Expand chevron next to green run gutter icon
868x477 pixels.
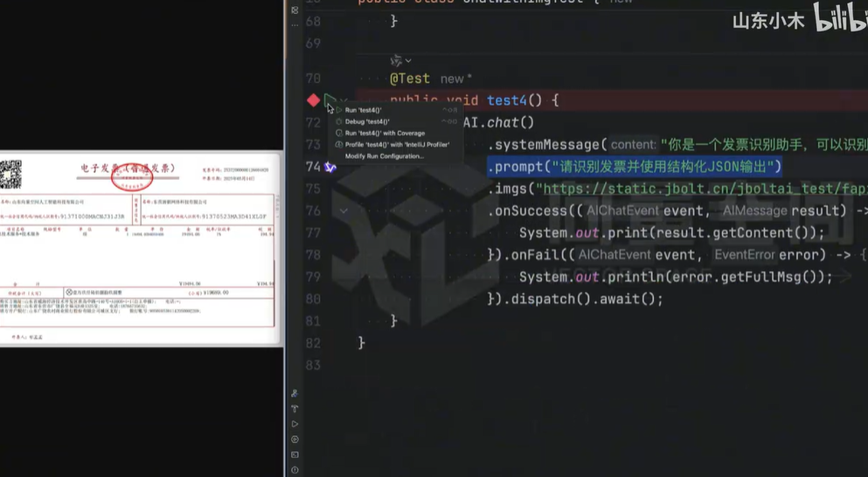click(x=344, y=100)
